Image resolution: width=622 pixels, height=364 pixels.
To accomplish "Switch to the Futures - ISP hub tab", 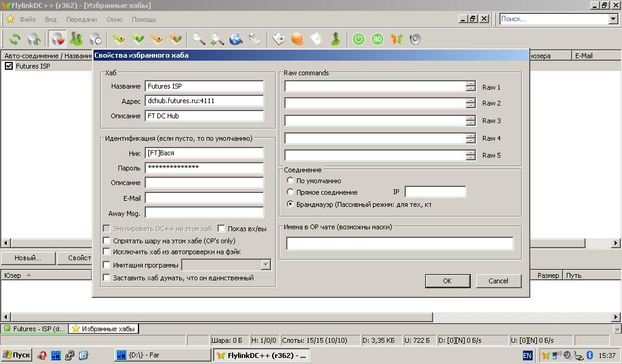I will (35, 329).
